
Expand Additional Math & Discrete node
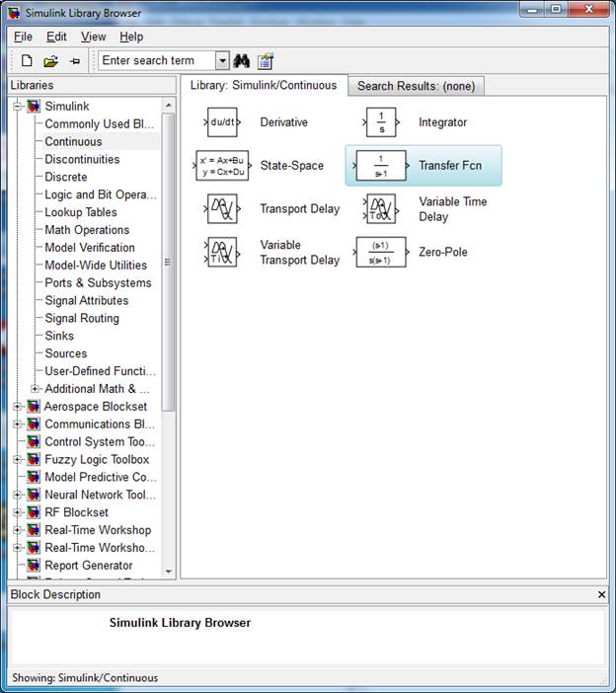[x=35, y=389]
